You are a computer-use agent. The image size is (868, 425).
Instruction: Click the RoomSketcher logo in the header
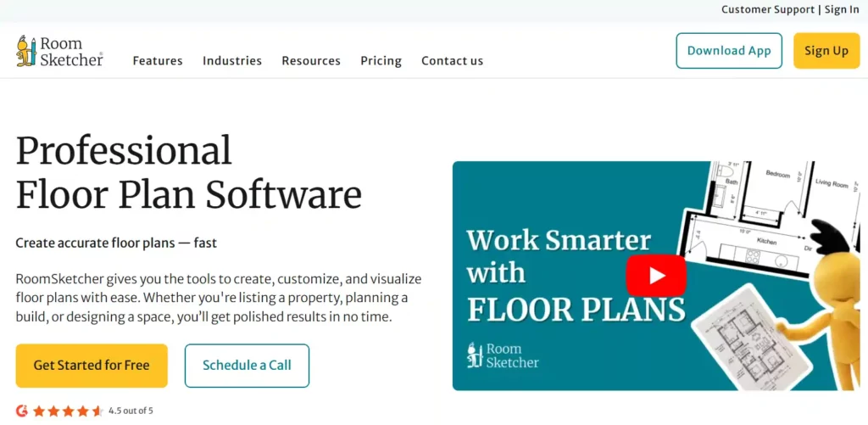[x=59, y=51]
